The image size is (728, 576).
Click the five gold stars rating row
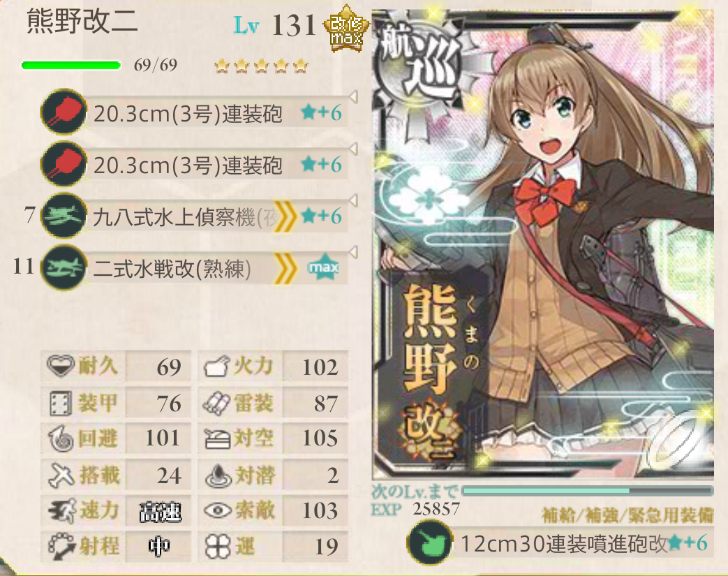click(261, 66)
